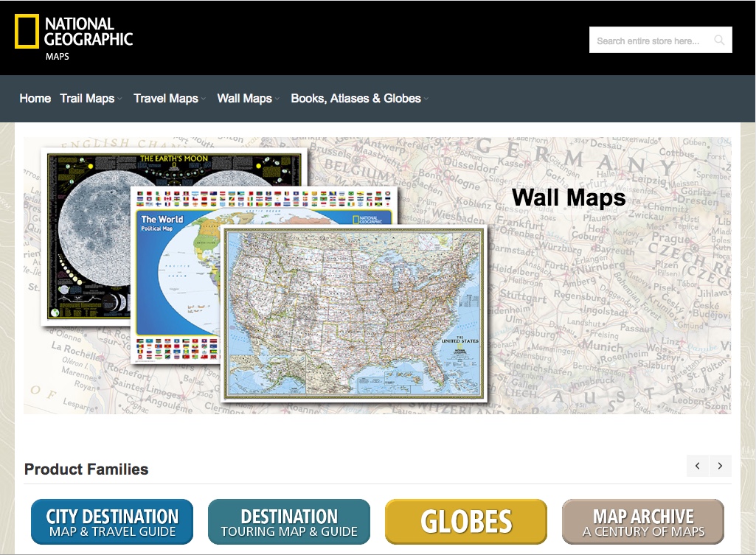756x555 pixels.
Task: Click the search magnifier icon
Action: [719, 41]
